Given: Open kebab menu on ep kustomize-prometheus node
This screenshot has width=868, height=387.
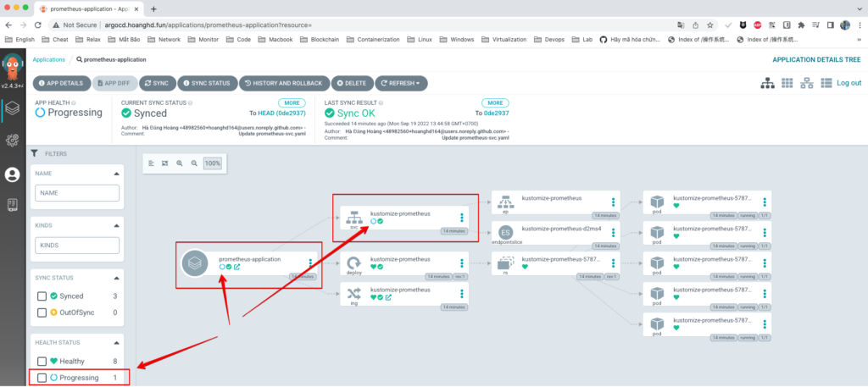Looking at the screenshot, I should coord(613,202).
